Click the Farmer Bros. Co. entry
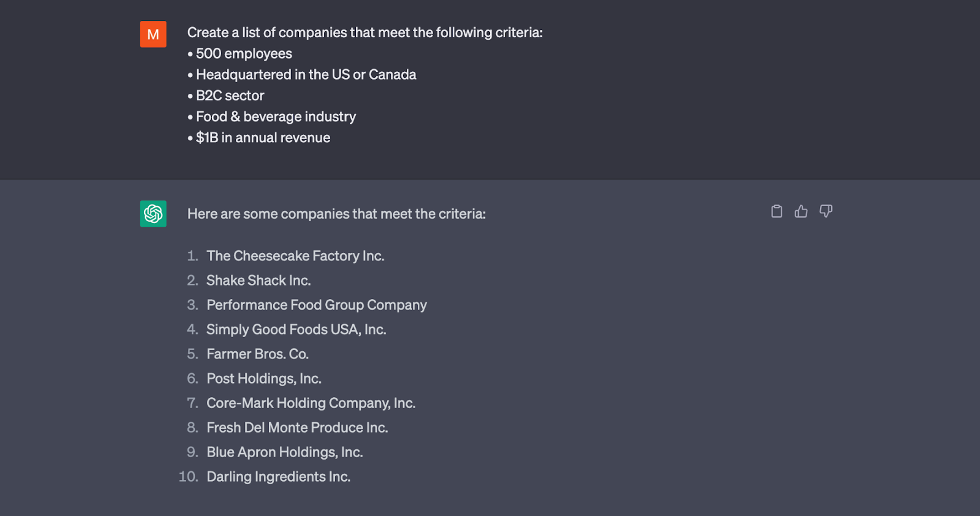The width and height of the screenshot is (980, 516). tap(257, 354)
